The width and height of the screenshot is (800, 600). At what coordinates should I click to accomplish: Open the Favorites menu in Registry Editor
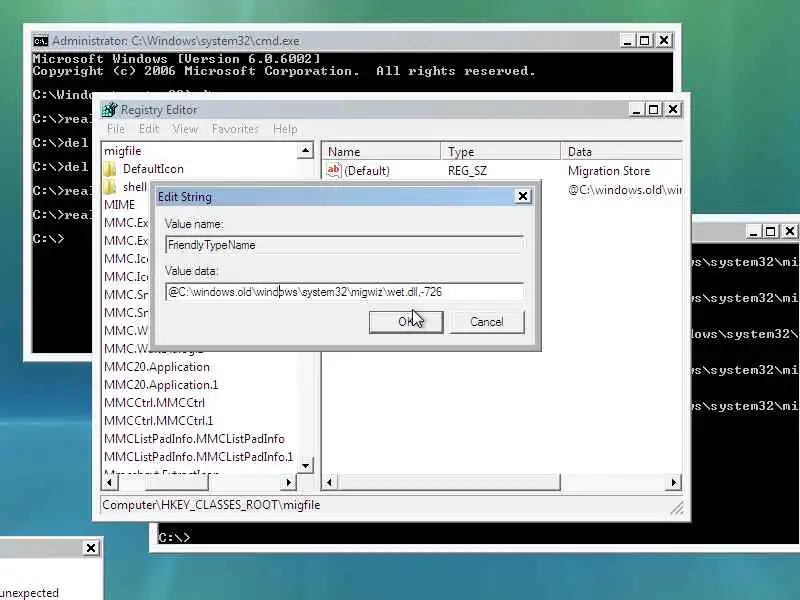pyautogui.click(x=235, y=129)
